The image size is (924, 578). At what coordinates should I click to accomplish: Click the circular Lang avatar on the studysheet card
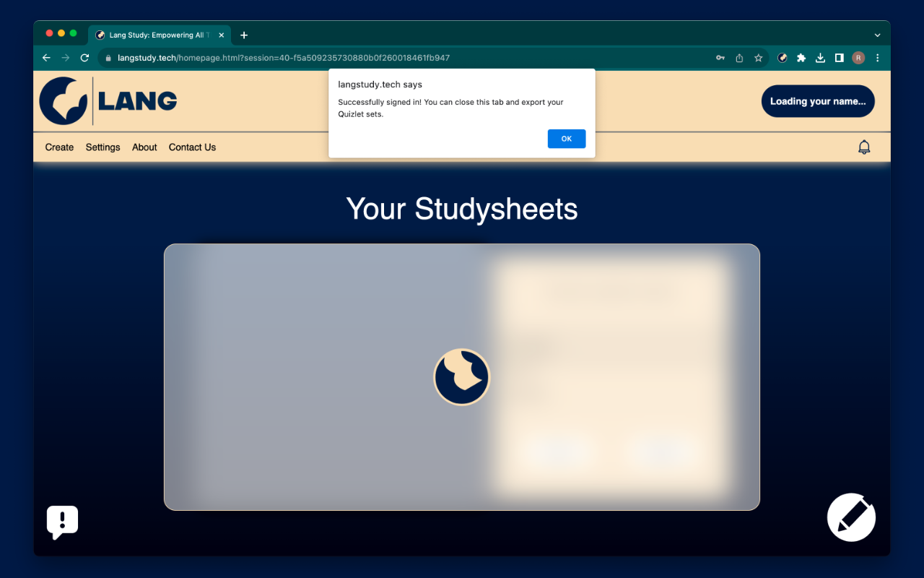462,376
